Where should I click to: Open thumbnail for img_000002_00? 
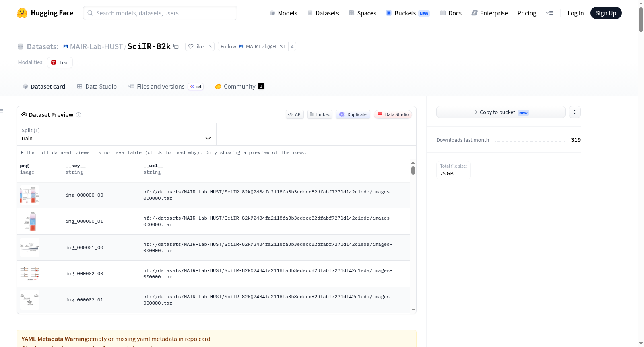tap(30, 274)
